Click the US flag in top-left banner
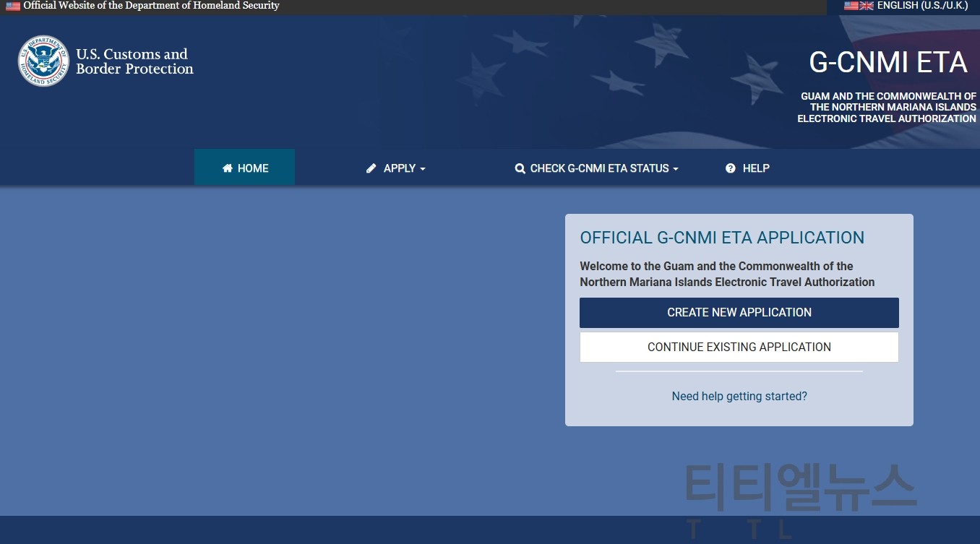The width and height of the screenshot is (980, 544). coord(13,6)
